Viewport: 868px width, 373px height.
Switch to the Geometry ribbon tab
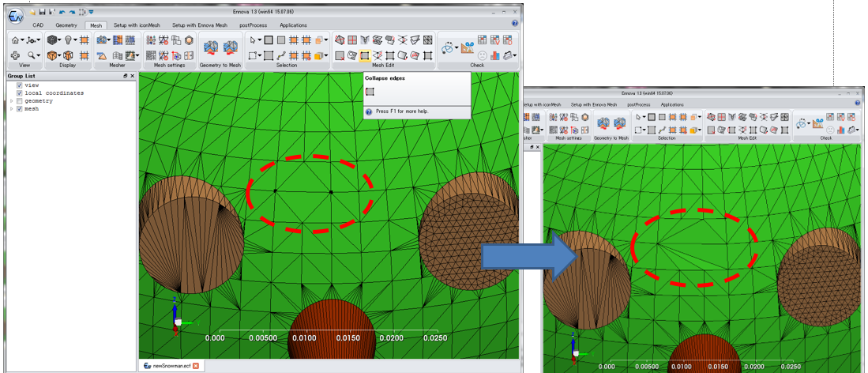coord(66,25)
